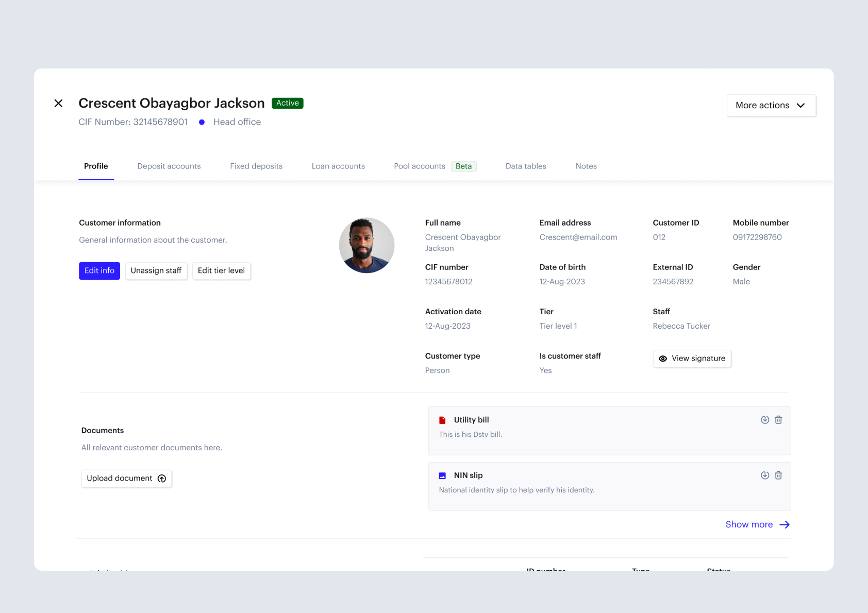Click the image icon beside NIN slip
This screenshot has width=868, height=613.
click(x=442, y=475)
